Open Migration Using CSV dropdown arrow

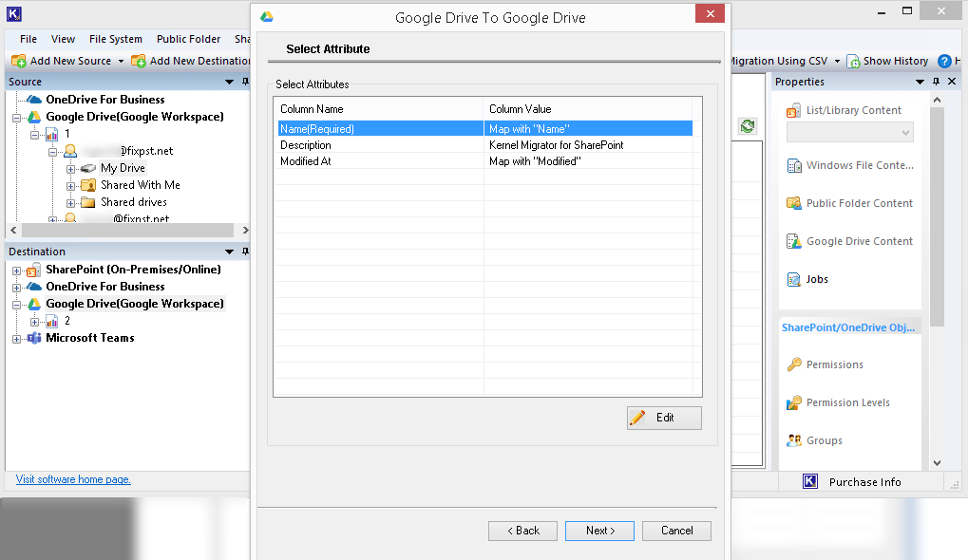pyautogui.click(x=837, y=61)
